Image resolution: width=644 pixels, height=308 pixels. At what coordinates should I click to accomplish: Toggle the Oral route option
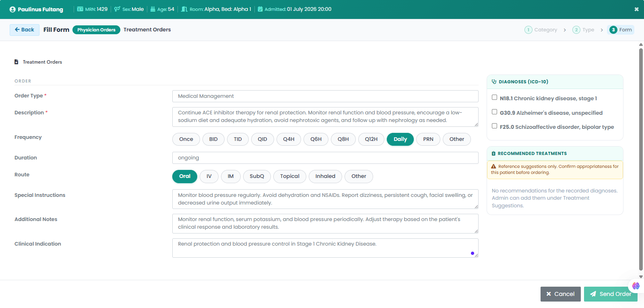click(x=185, y=176)
